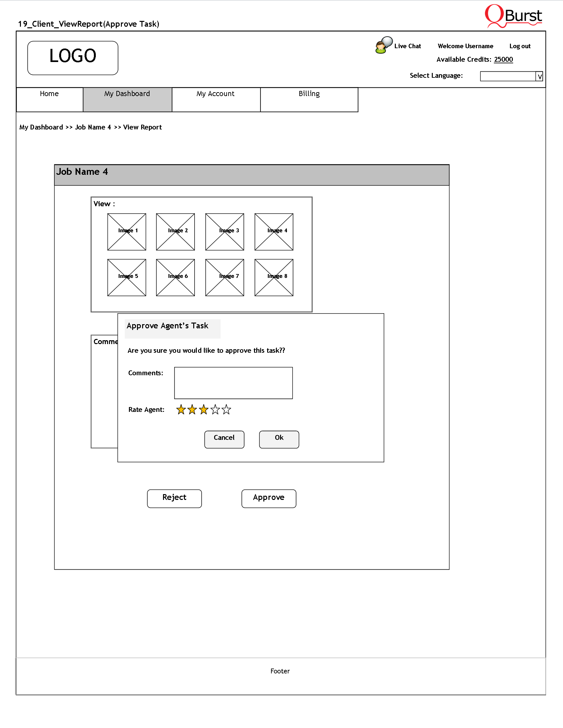Click the Reject button
Image resolution: width=563 pixels, height=728 pixels.
[174, 498]
